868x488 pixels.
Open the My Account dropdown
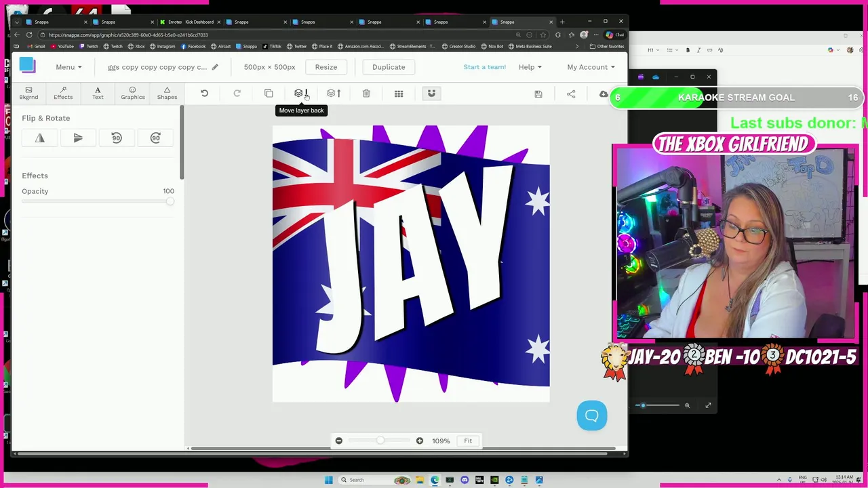tap(591, 67)
